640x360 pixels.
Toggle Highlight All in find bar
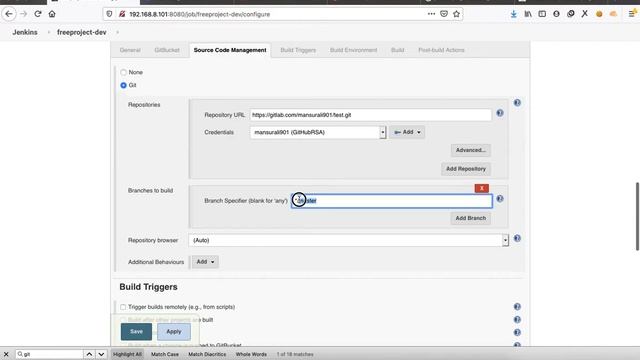click(127, 354)
